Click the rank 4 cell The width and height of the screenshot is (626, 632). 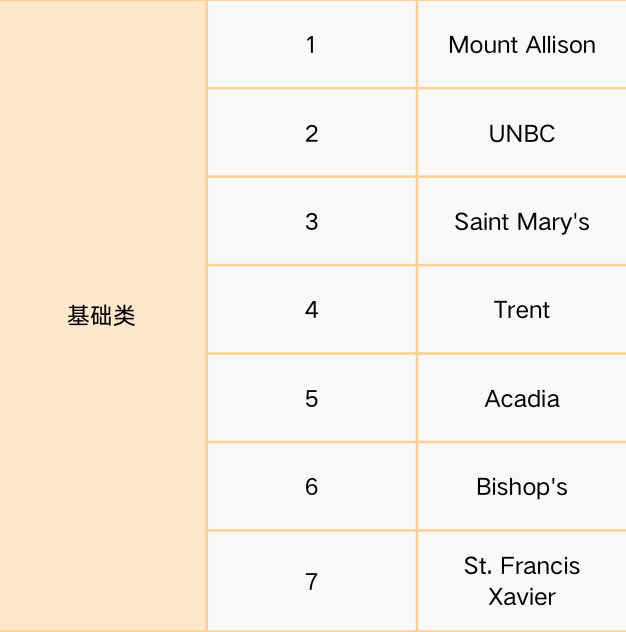pyautogui.click(x=312, y=310)
